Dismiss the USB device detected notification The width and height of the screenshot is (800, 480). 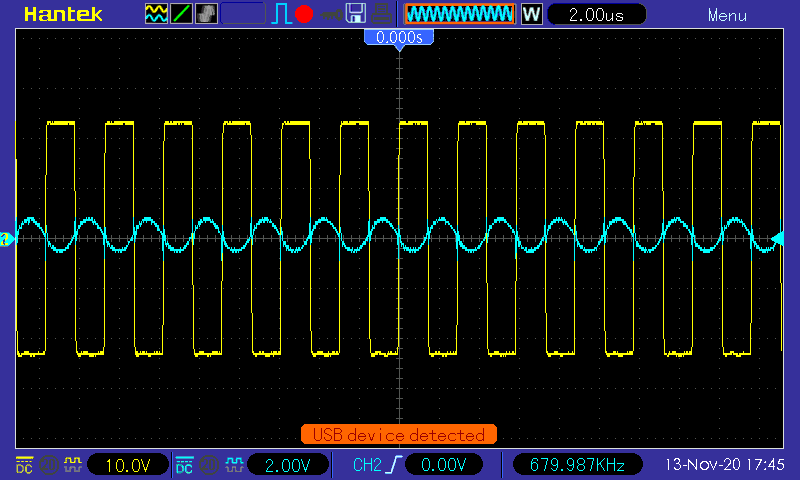tap(398, 435)
